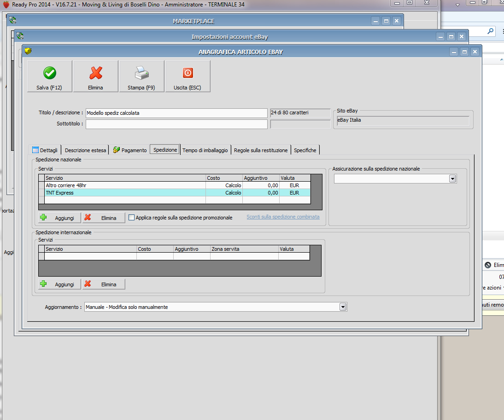This screenshot has height=420, width=504.
Task: Click the search magnifier in the background window
Action: tap(490, 31)
